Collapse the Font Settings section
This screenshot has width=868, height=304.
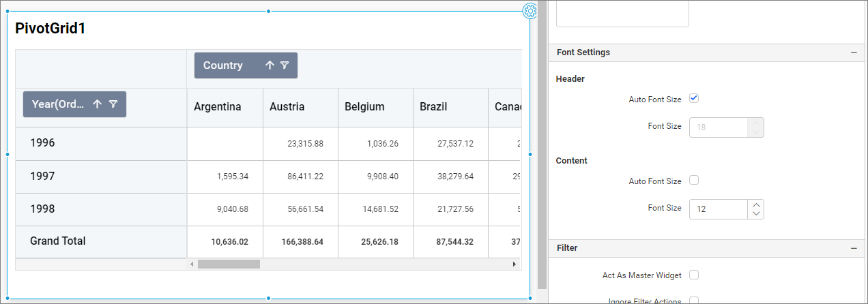[x=854, y=52]
